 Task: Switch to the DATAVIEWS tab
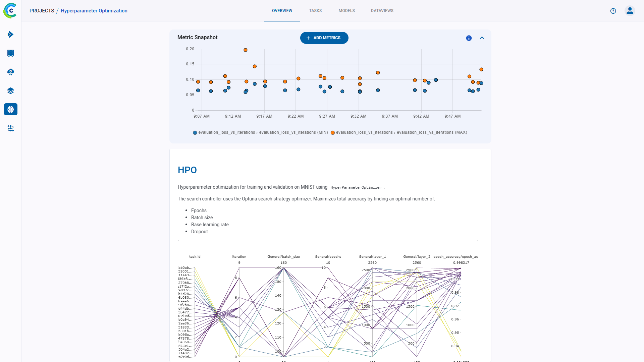click(382, 10)
